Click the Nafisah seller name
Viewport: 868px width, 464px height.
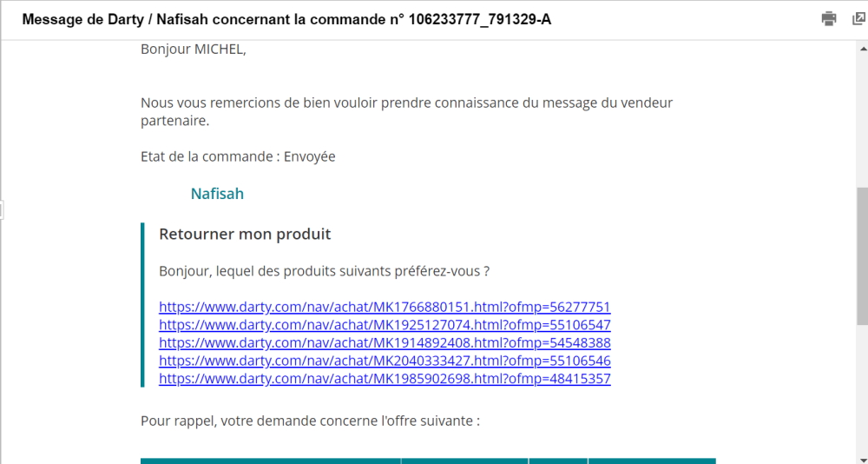(x=217, y=194)
